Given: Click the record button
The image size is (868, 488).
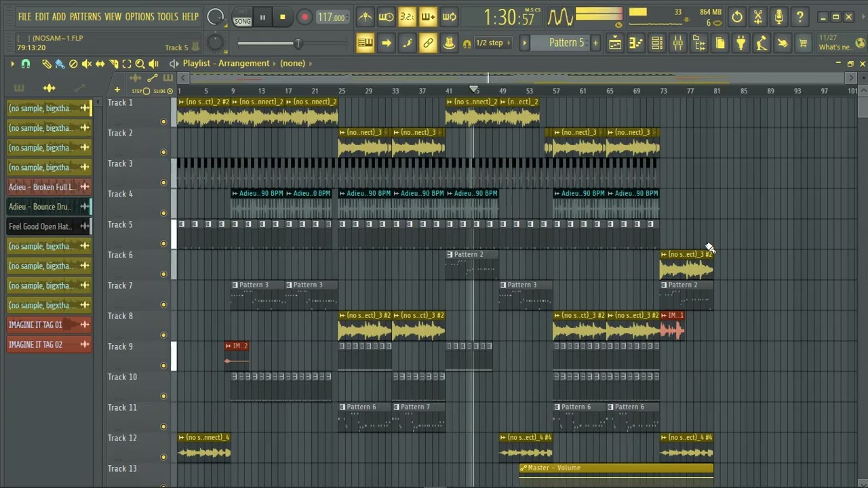Looking at the screenshot, I should click(x=304, y=18).
